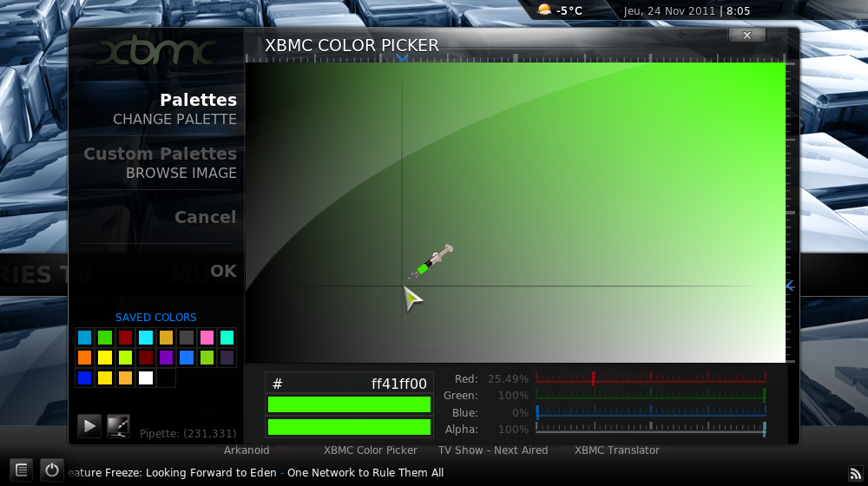Adjust the Green channel slider

point(651,396)
